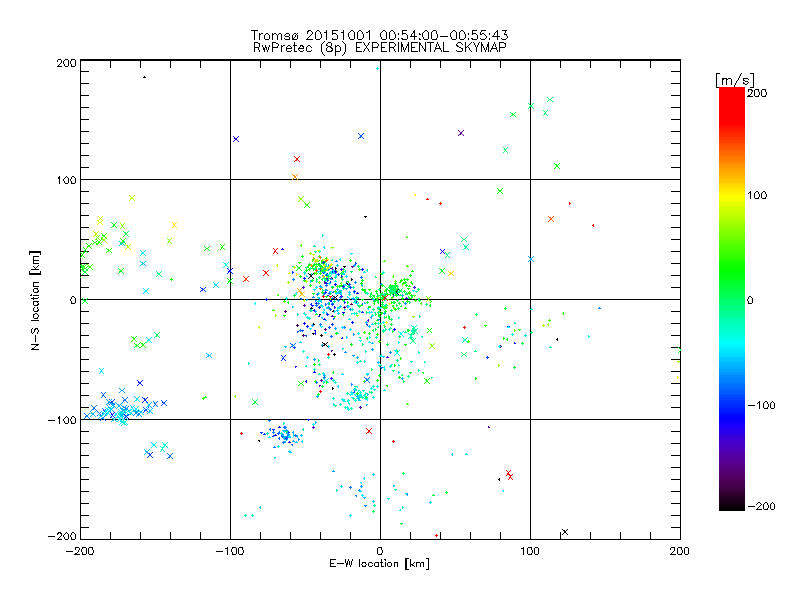Click the purple X marker in upper right quadrant
800x600 pixels.
point(461,133)
